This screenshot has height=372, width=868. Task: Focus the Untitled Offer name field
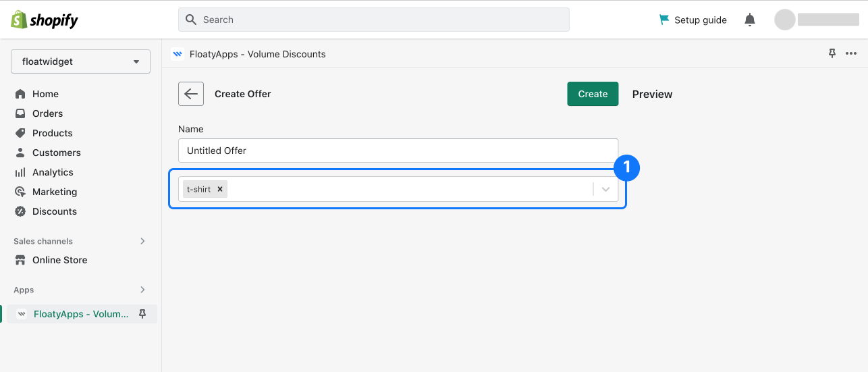coord(398,151)
